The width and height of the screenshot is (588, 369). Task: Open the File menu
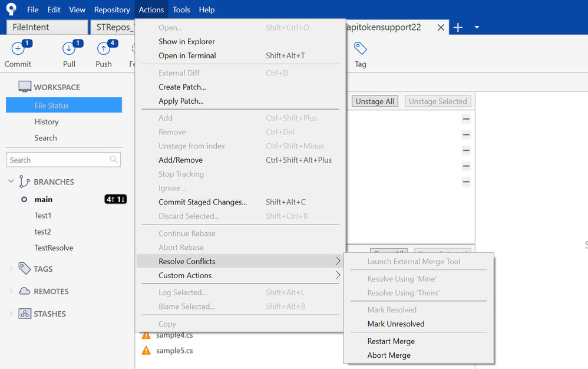pos(32,10)
